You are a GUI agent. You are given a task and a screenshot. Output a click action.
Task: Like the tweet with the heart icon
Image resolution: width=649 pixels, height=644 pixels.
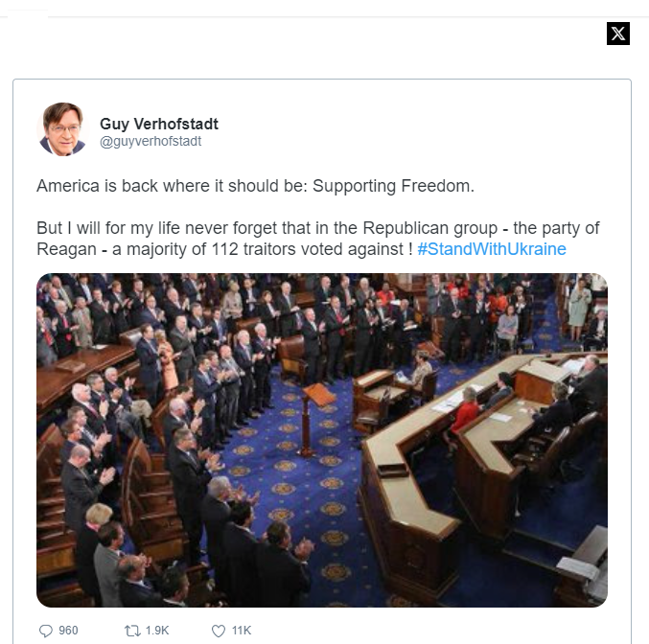coord(219,631)
